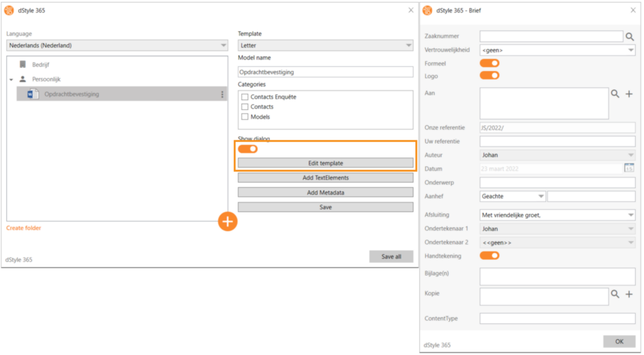This screenshot has height=355, width=644.
Task: Open the Afsluiting dropdown
Action: 557,215
